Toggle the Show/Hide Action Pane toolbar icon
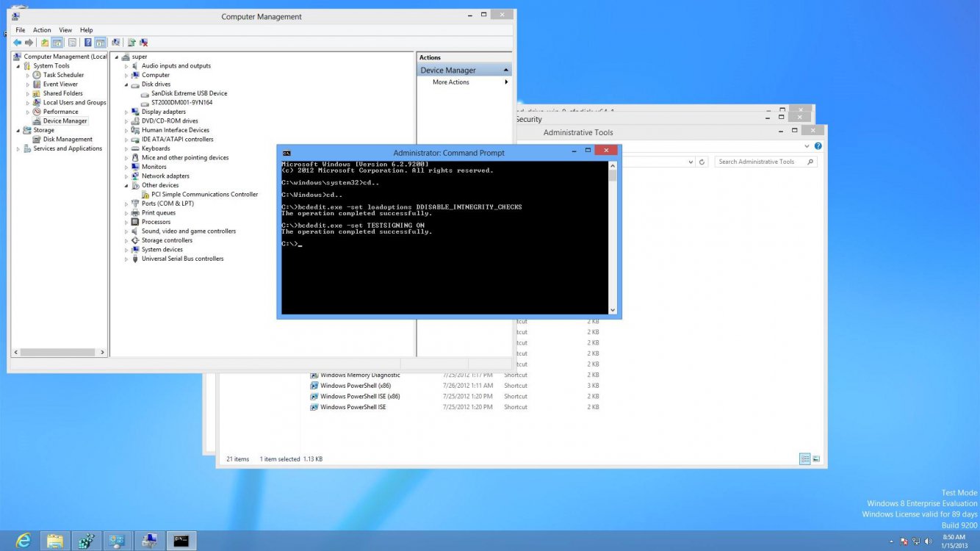The height and width of the screenshot is (551, 980). 100,43
